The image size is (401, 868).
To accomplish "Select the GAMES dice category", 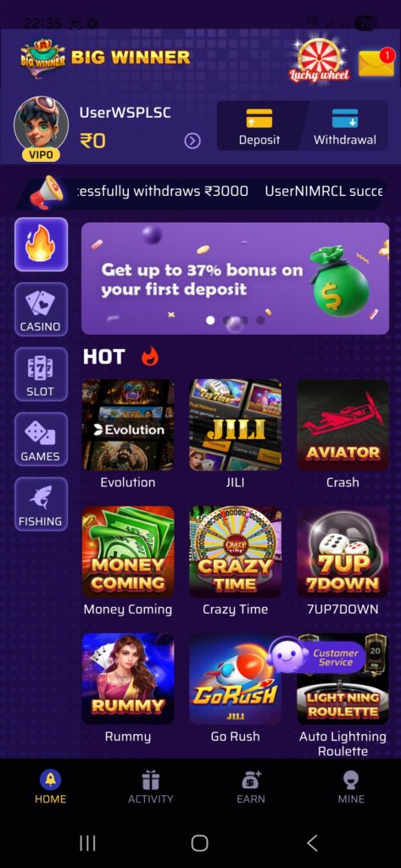I will click(41, 439).
